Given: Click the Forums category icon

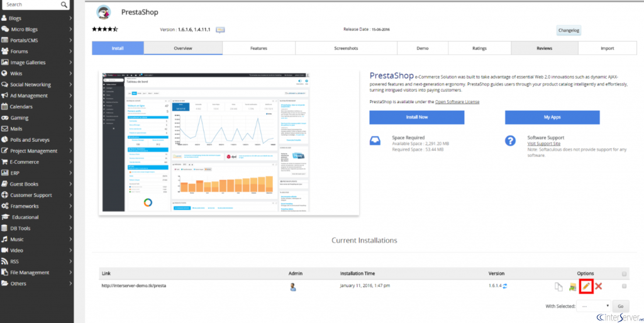Looking at the screenshot, I should 5,52.
